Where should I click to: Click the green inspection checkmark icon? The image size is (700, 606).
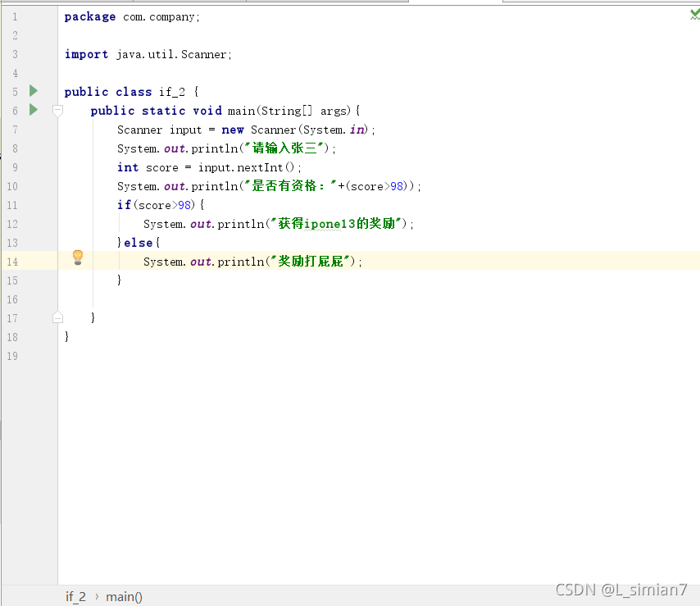pos(694,15)
